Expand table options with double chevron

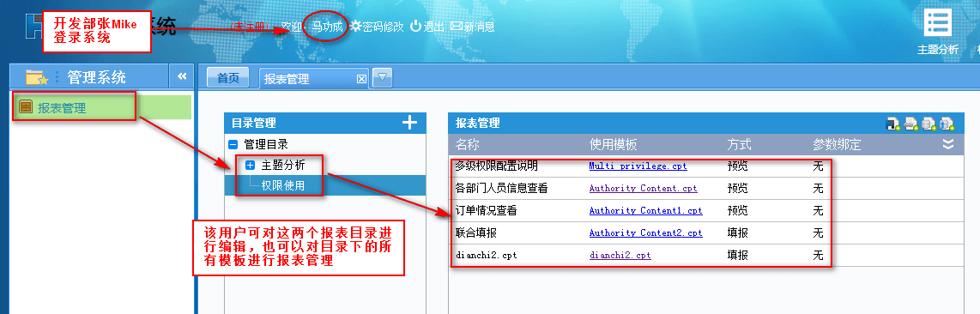coord(948,145)
